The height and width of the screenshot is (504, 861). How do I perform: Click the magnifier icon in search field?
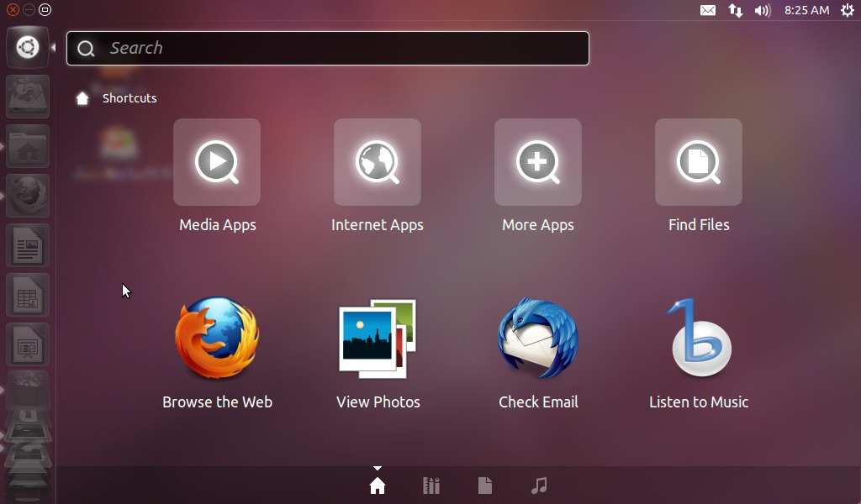86,49
